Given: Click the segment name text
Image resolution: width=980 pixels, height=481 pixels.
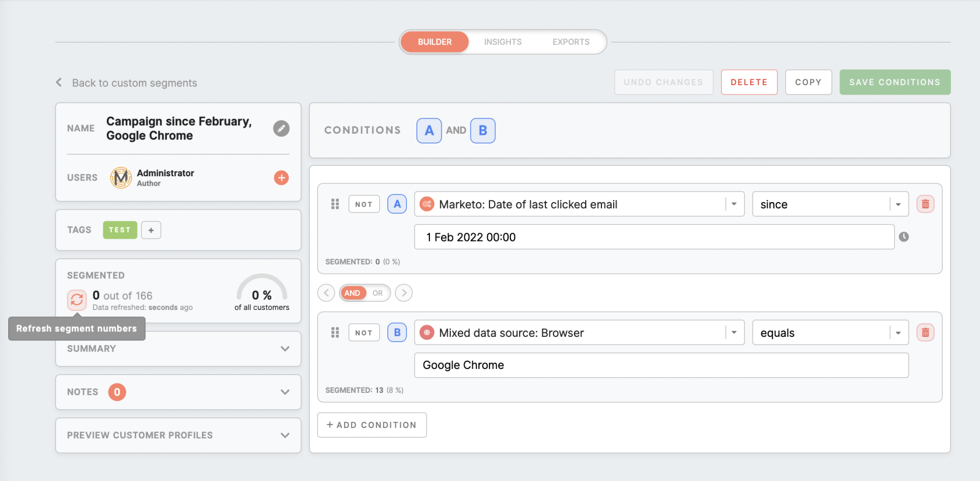Looking at the screenshot, I should [179, 128].
